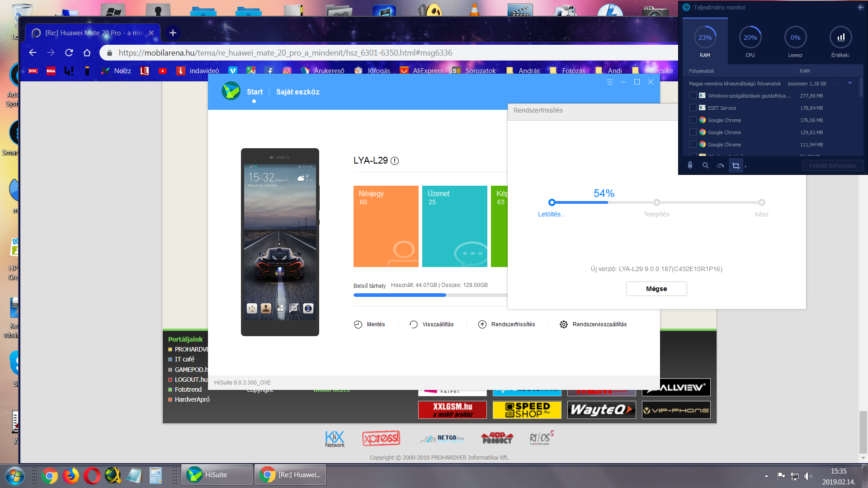Image resolution: width=868 pixels, height=488 pixels.
Task: Open the Andi bookmarks folder
Action: (609, 71)
